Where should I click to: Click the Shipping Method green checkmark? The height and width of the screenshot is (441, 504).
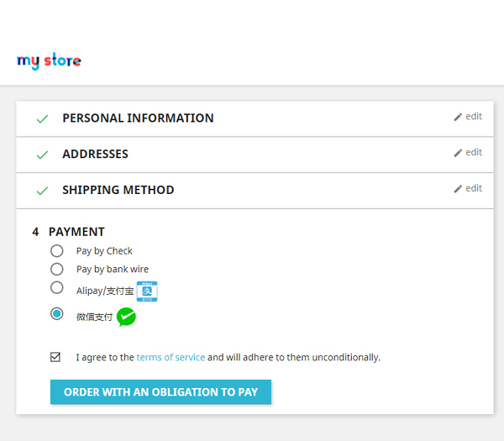(x=42, y=192)
